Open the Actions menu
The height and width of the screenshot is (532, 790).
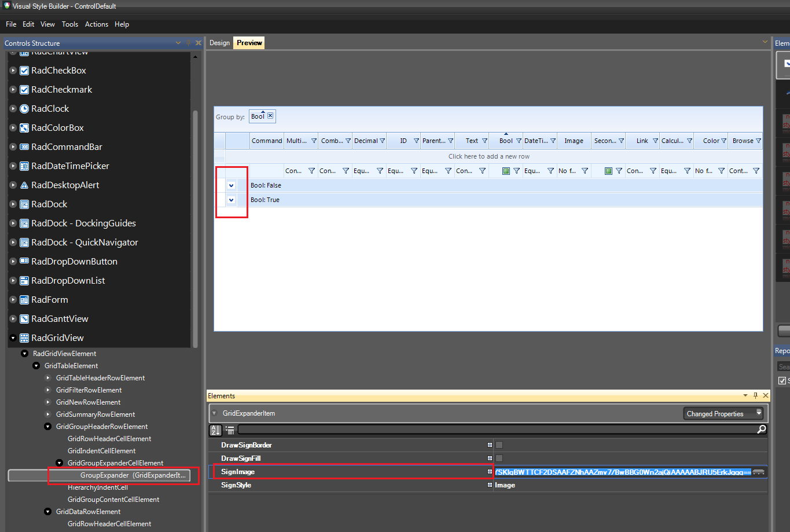97,24
